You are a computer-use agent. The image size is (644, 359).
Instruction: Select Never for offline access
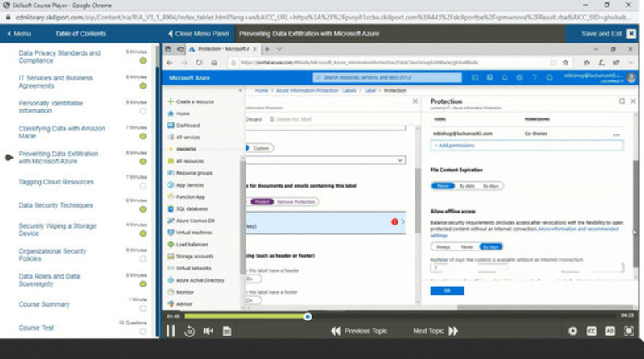(x=467, y=247)
